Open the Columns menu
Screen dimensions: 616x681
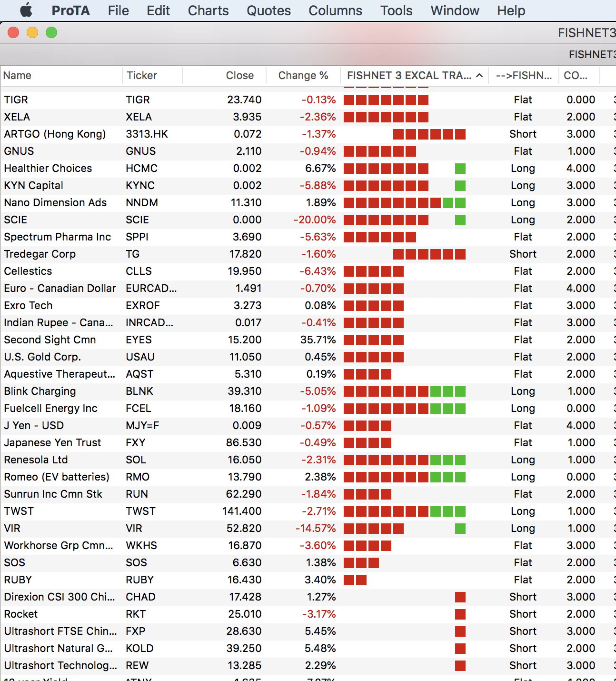[x=335, y=10]
